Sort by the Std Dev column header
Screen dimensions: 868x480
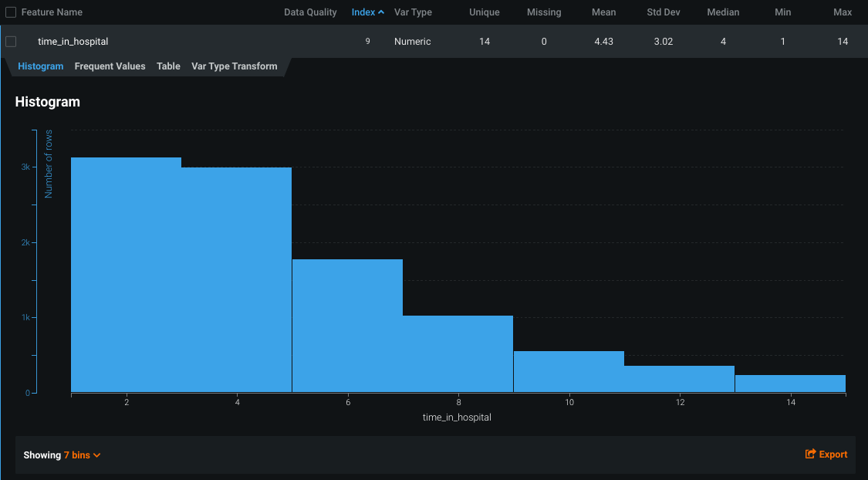coord(663,12)
